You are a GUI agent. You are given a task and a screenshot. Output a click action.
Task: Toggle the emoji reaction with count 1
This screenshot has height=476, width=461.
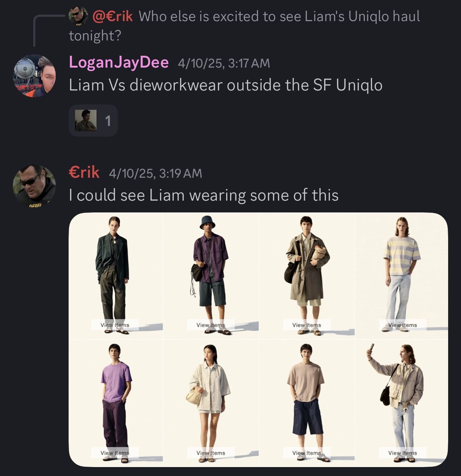click(93, 121)
